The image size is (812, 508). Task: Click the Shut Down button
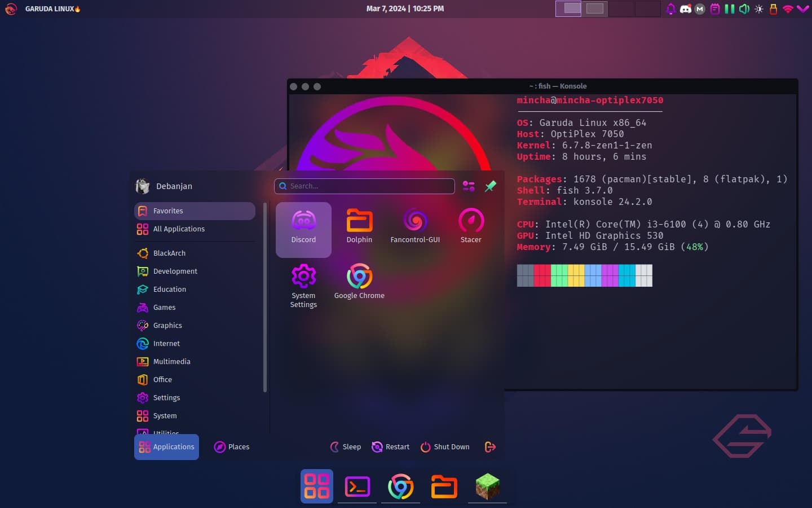[x=445, y=446]
